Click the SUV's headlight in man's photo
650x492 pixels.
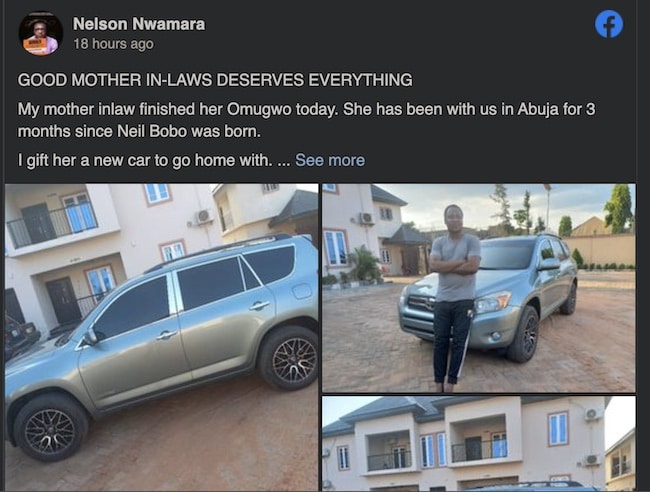click(x=491, y=303)
